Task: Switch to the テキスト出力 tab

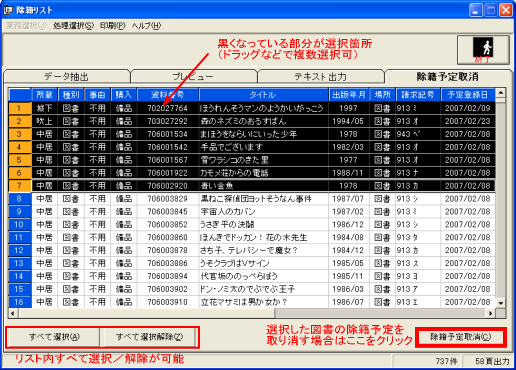Action: click(x=320, y=77)
